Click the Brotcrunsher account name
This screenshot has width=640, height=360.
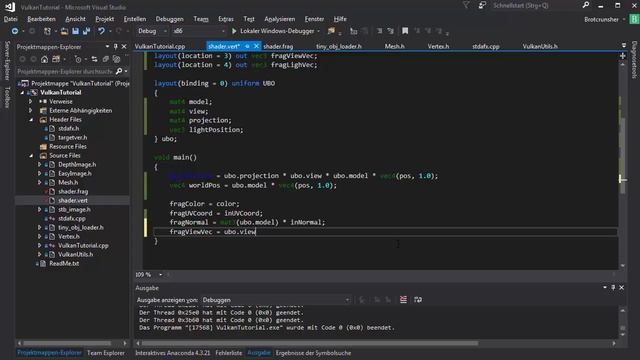tap(601, 19)
